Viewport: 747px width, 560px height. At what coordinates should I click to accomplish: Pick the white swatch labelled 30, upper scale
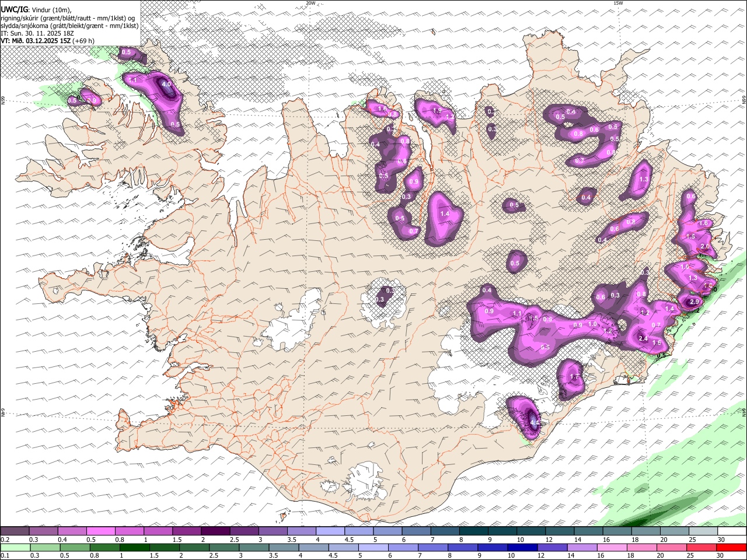click(x=732, y=531)
